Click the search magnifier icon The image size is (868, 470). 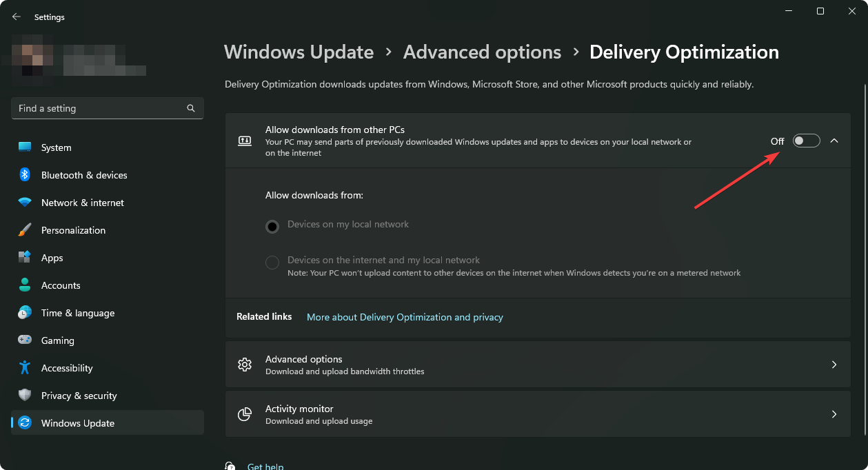(191, 108)
